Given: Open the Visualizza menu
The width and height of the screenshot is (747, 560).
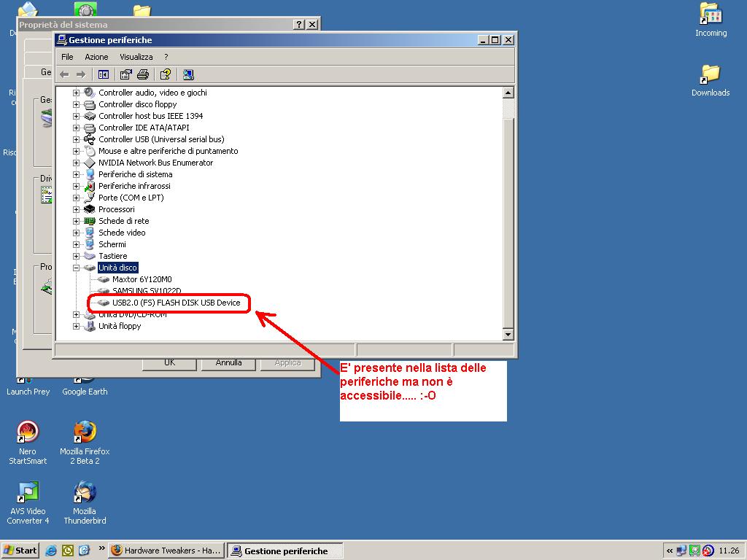Looking at the screenshot, I should coord(136,57).
